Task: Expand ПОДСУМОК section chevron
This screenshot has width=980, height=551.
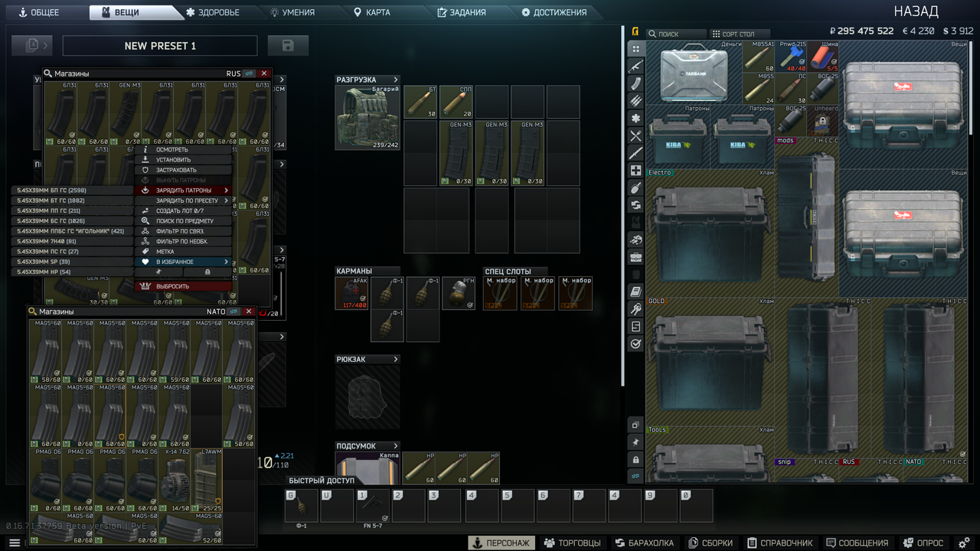Action: (396, 446)
